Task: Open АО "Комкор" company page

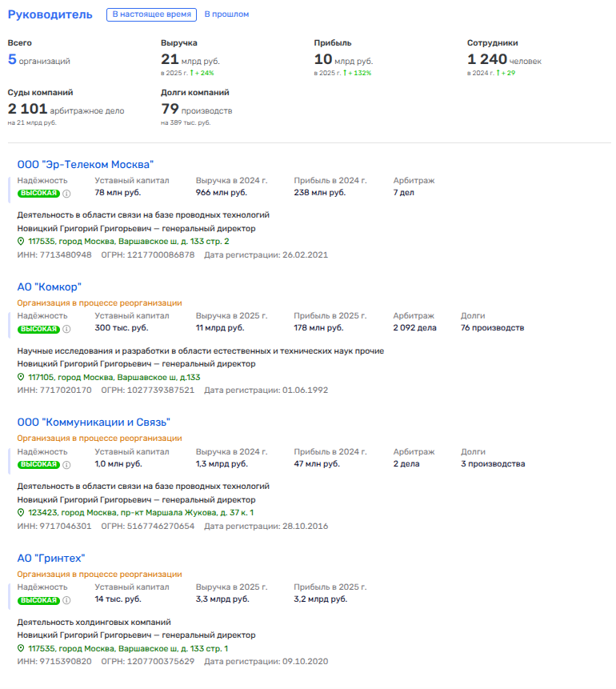Action: [50, 286]
